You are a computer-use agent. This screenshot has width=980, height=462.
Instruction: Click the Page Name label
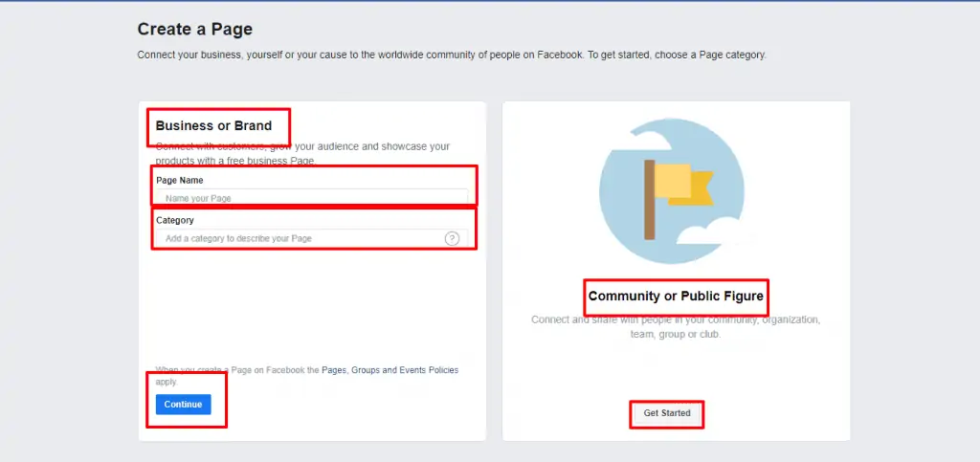coord(179,180)
